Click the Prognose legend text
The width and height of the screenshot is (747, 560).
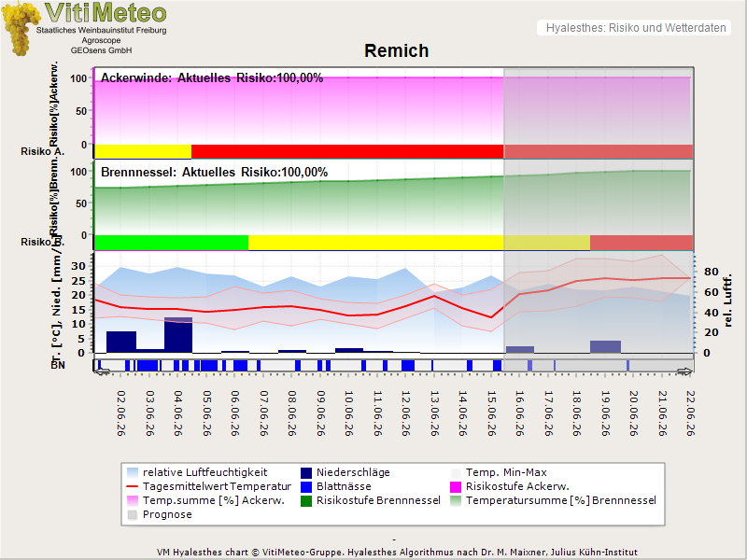point(167,514)
